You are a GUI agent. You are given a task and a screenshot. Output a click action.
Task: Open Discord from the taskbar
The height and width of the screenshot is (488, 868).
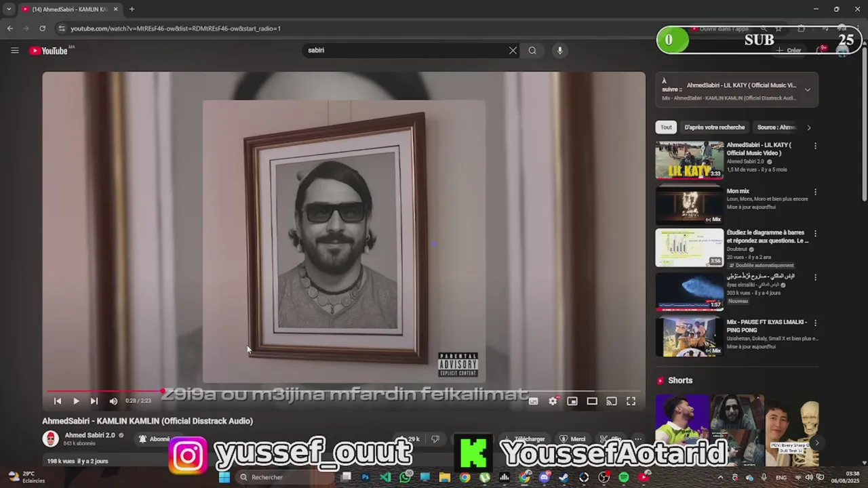pyautogui.click(x=545, y=477)
